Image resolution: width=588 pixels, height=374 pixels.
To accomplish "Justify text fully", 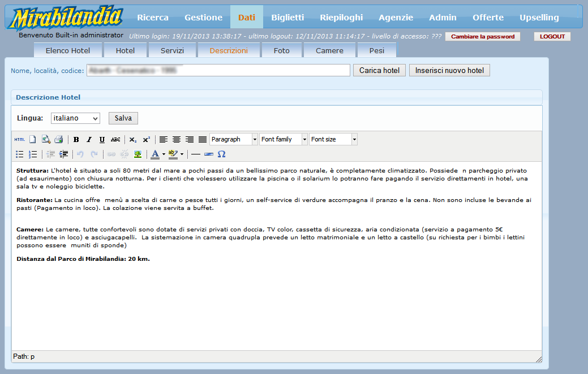I will pyautogui.click(x=203, y=139).
